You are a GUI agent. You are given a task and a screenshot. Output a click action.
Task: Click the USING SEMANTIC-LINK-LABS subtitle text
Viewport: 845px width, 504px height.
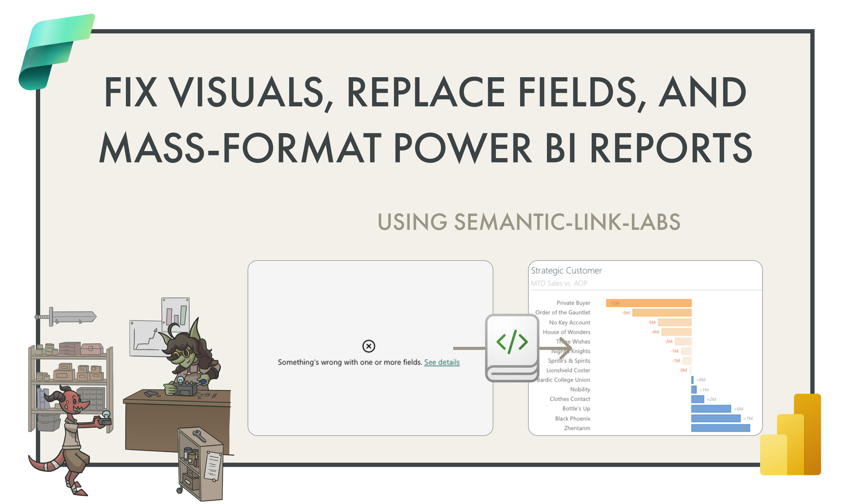click(x=529, y=222)
